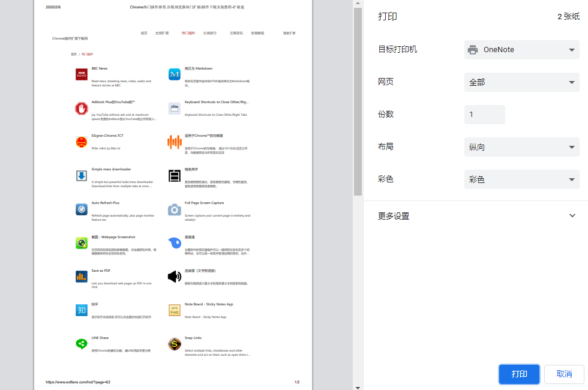Click the 安装教程 nav item in preview
Image resolution: width=588 pixels, height=390 pixels.
click(x=257, y=33)
